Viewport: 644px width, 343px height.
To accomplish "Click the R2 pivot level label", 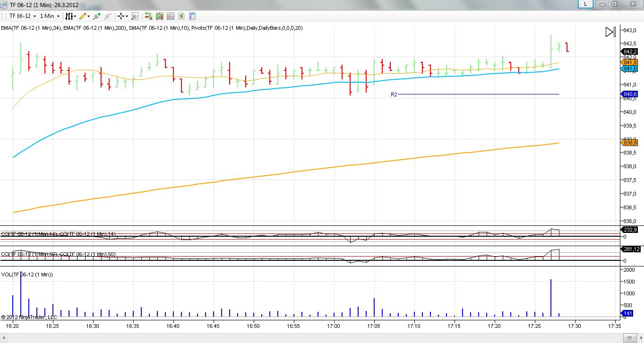I will pos(394,94).
